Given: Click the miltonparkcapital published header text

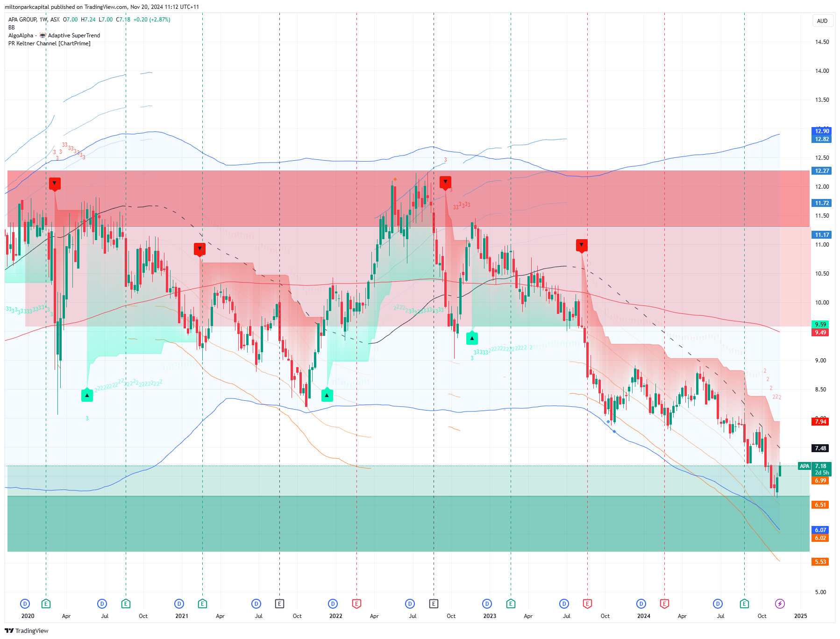Looking at the screenshot, I should (x=102, y=7).
